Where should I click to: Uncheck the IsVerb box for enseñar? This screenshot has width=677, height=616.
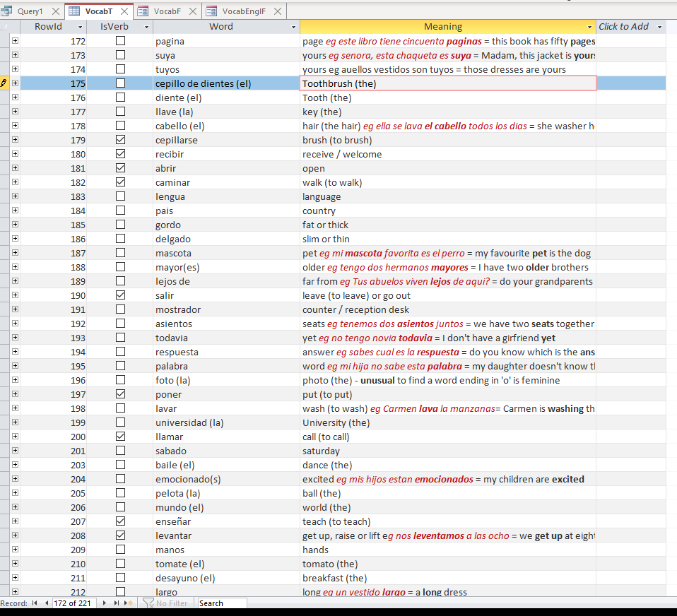[120, 521]
